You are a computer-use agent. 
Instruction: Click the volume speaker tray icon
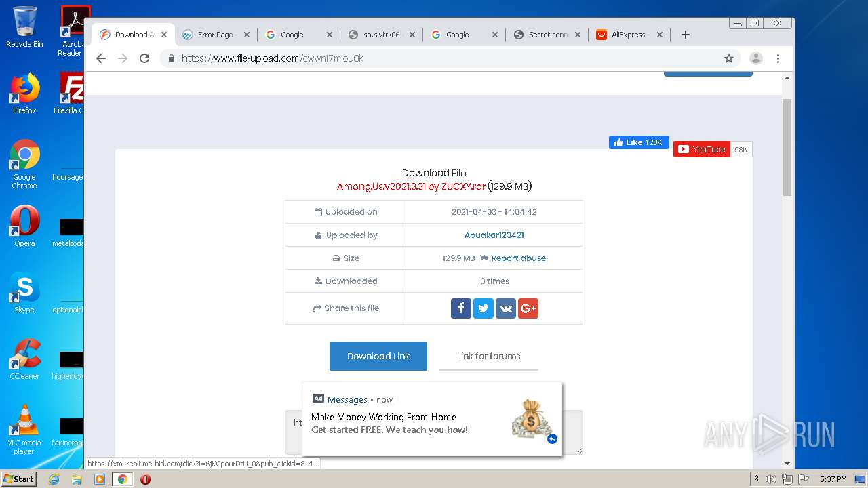(771, 479)
